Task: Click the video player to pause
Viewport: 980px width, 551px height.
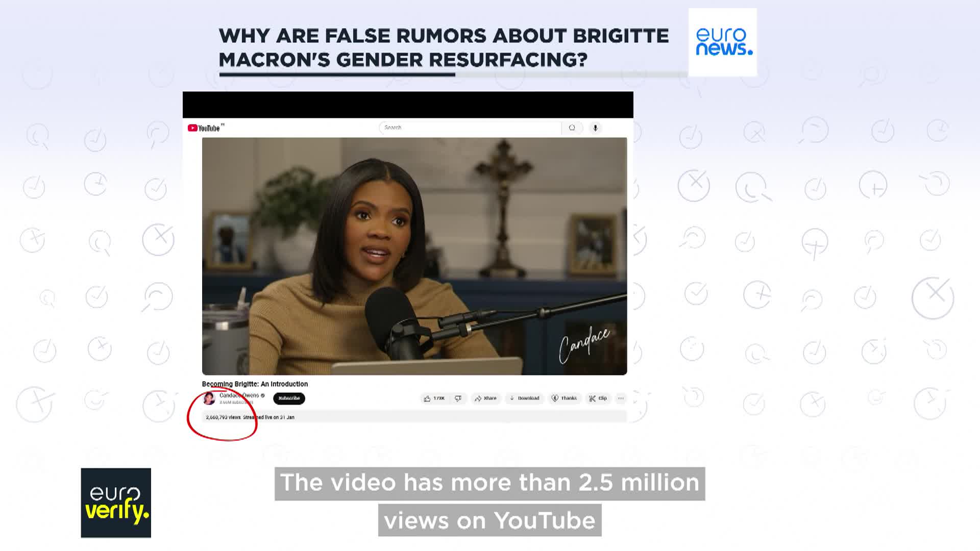Action: [x=414, y=256]
